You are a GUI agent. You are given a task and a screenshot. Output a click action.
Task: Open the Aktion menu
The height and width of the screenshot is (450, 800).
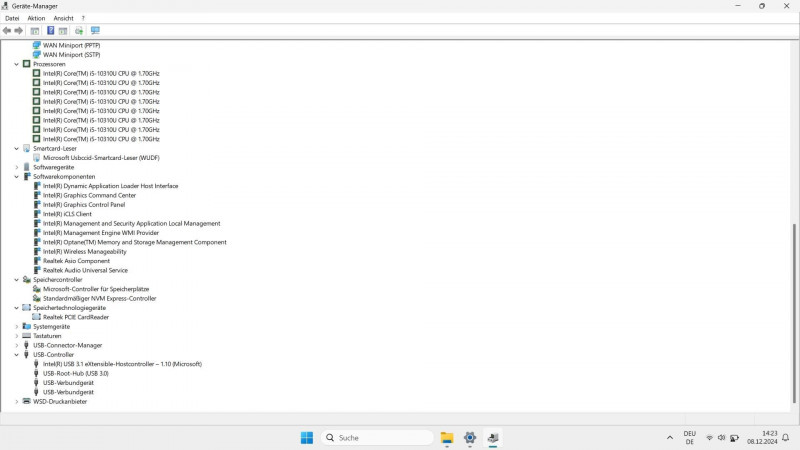(36, 18)
